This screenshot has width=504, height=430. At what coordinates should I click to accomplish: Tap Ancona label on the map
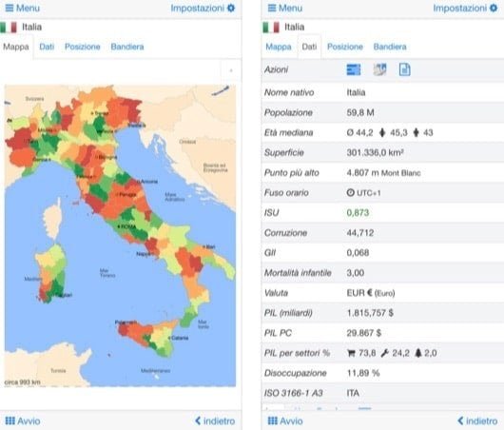148,182
